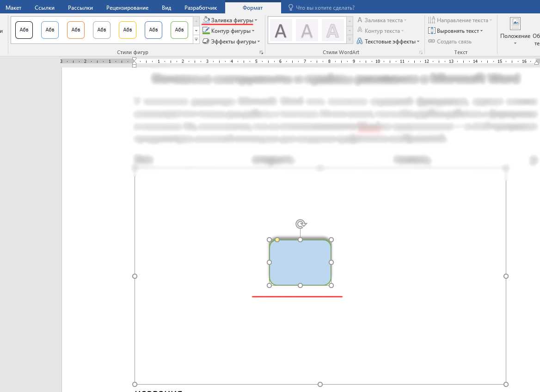Click the rotation handle above the shape
This screenshot has height=392, width=540.
[x=301, y=224]
